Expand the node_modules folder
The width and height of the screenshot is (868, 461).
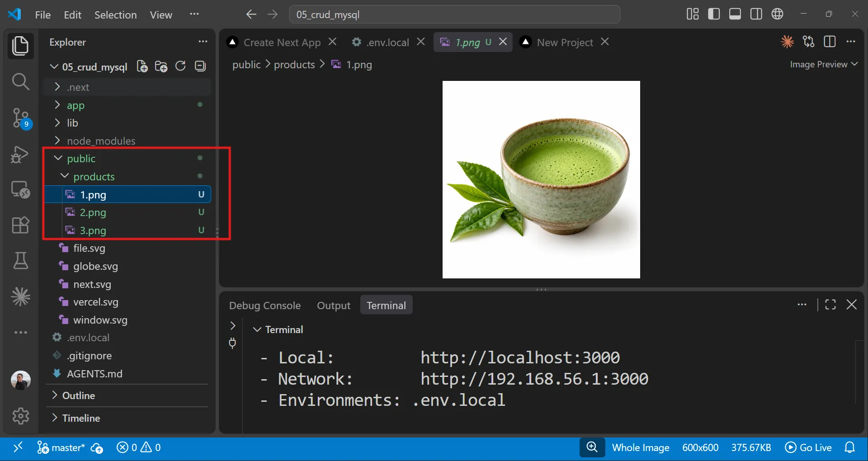pos(127,141)
